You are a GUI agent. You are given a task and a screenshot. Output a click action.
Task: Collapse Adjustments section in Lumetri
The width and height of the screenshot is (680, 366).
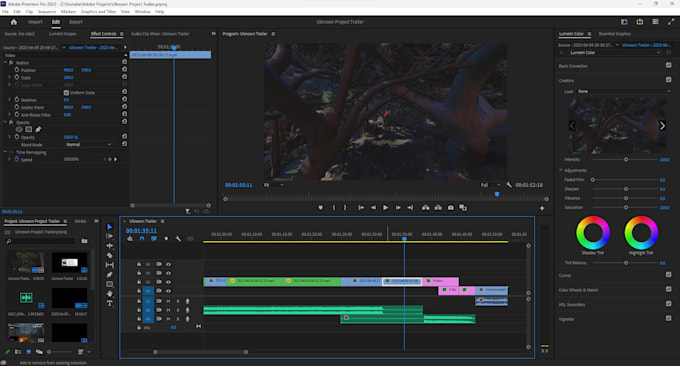(561, 170)
